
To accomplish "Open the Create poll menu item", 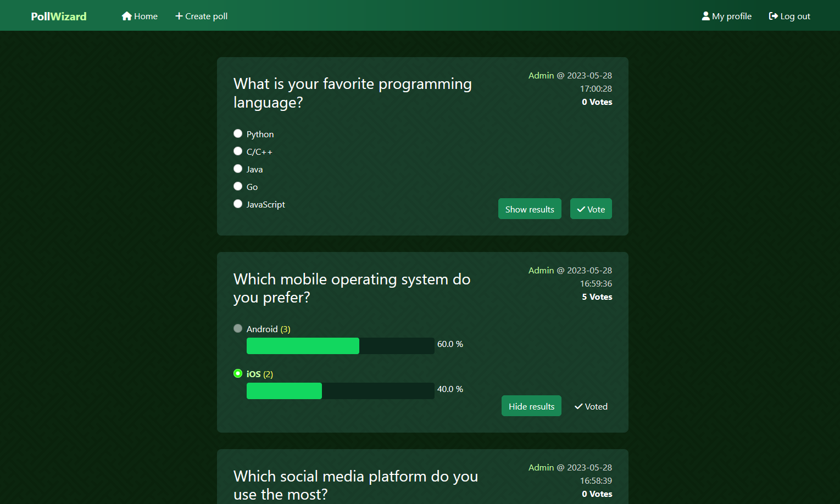I will click(x=201, y=16).
